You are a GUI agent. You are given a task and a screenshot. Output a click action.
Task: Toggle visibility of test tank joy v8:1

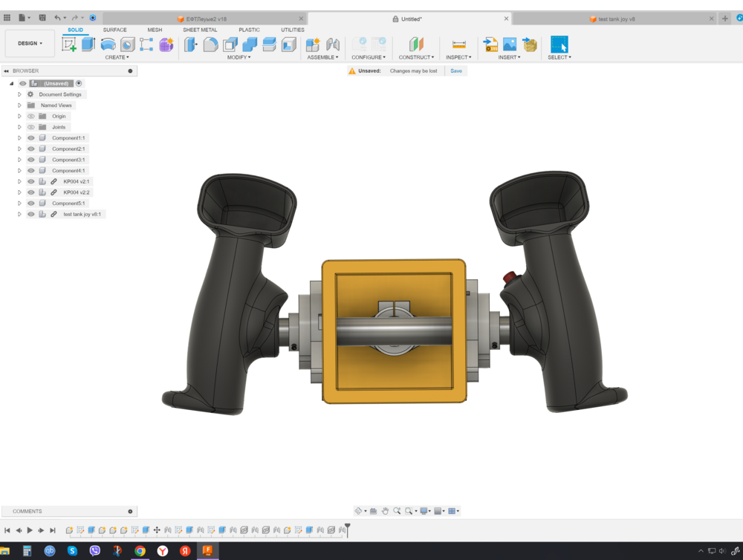click(x=30, y=214)
